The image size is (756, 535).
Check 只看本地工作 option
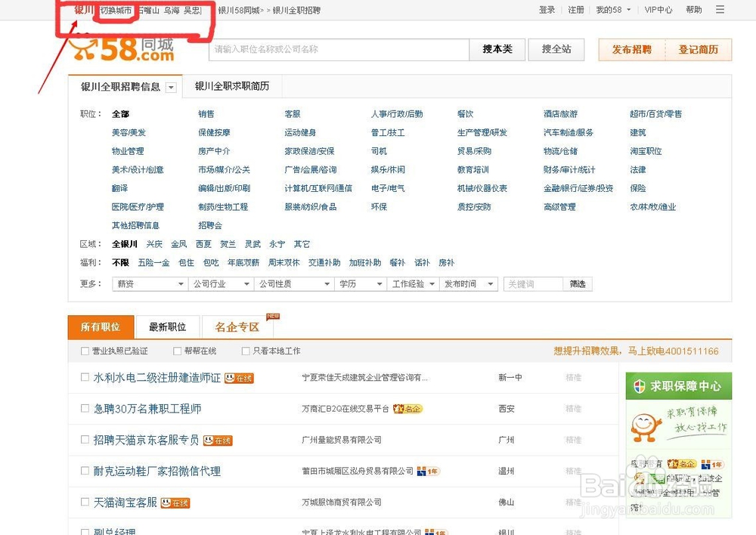[246, 351]
